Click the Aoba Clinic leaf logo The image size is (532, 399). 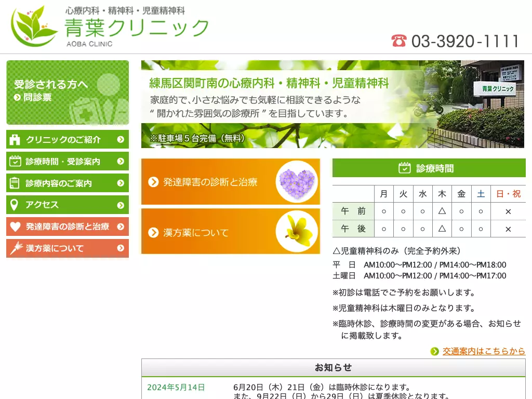pyautogui.click(x=34, y=26)
